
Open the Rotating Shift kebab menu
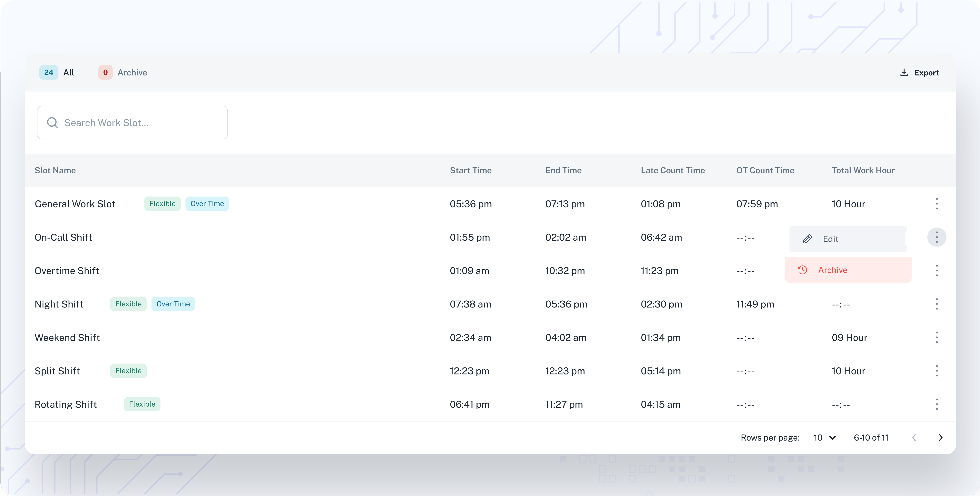pyautogui.click(x=936, y=404)
